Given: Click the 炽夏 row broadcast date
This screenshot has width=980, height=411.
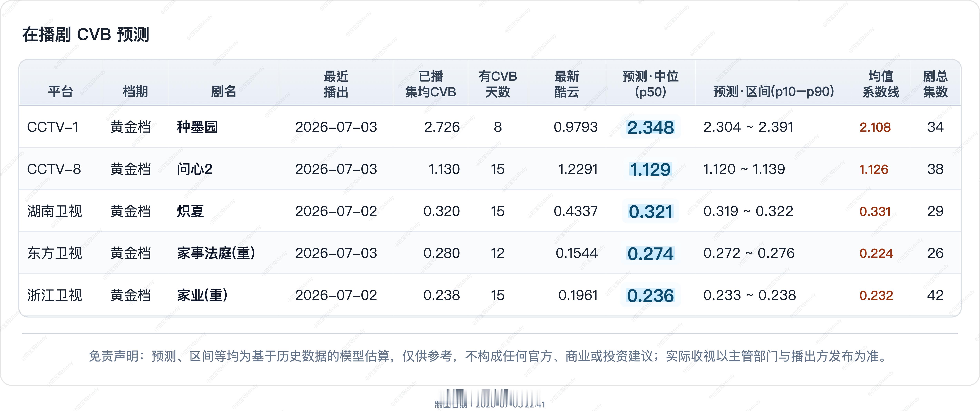Looking at the screenshot, I should point(336,211).
